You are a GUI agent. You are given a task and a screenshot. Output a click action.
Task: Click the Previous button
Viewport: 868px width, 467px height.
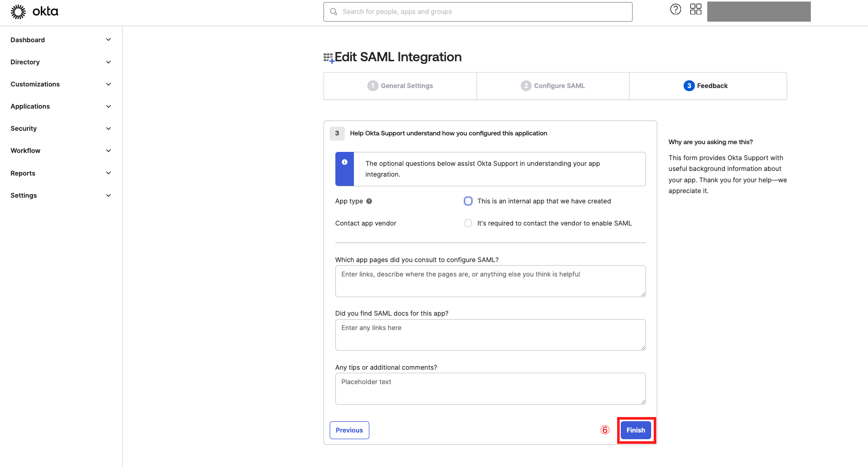pyautogui.click(x=349, y=430)
